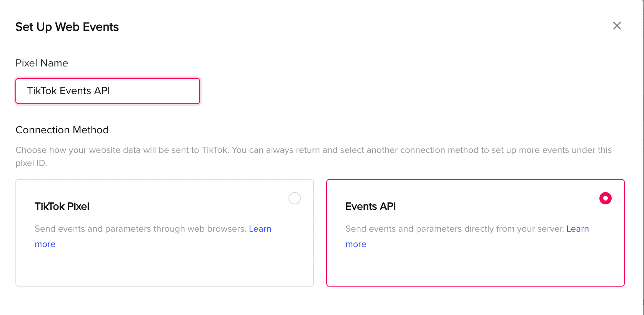Click the Learn more hyperlink about web browser events
The height and width of the screenshot is (315, 644).
tap(260, 229)
